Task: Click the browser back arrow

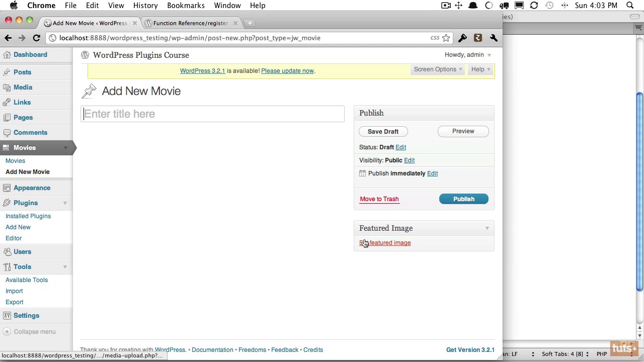Action: tap(8, 38)
